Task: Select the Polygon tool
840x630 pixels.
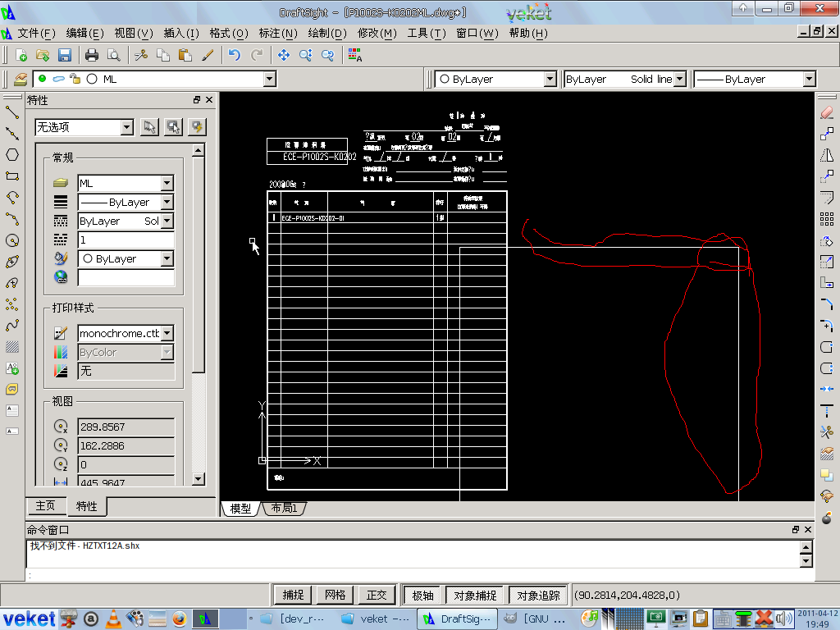Action: pos(12,155)
